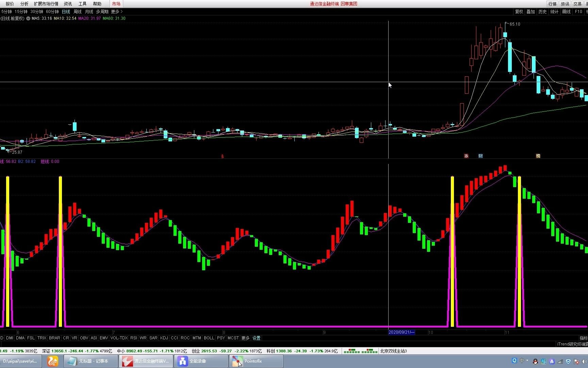Click the QQ penguin tray icon
Screen dimensions: 588x368
click(x=535, y=361)
